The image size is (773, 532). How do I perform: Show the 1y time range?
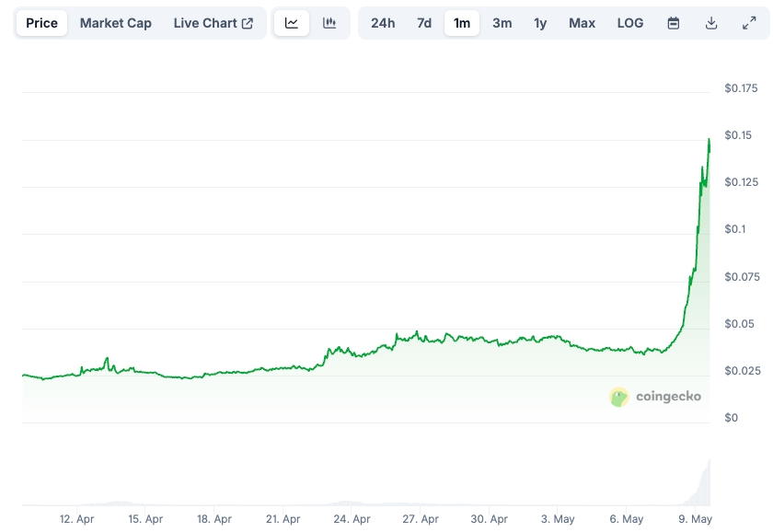click(540, 23)
